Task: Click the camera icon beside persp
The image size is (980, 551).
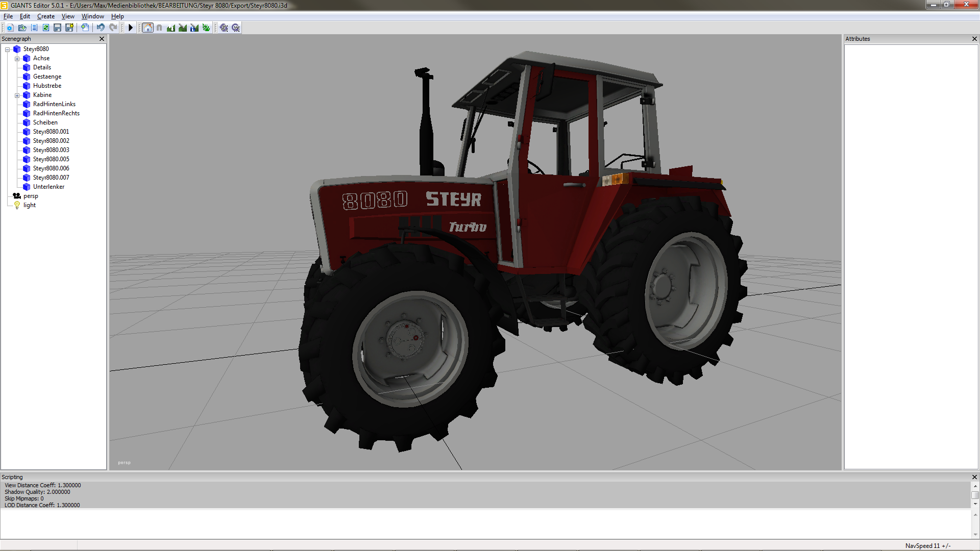Action: [x=17, y=196]
